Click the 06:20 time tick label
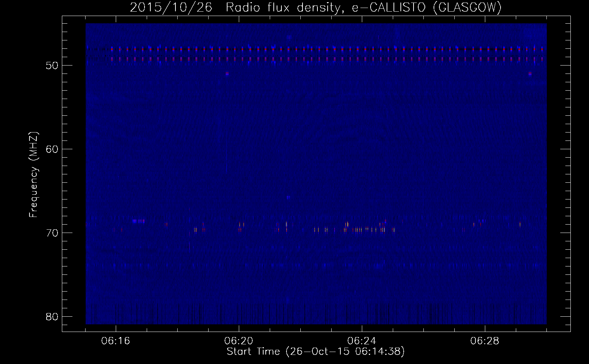 point(239,341)
